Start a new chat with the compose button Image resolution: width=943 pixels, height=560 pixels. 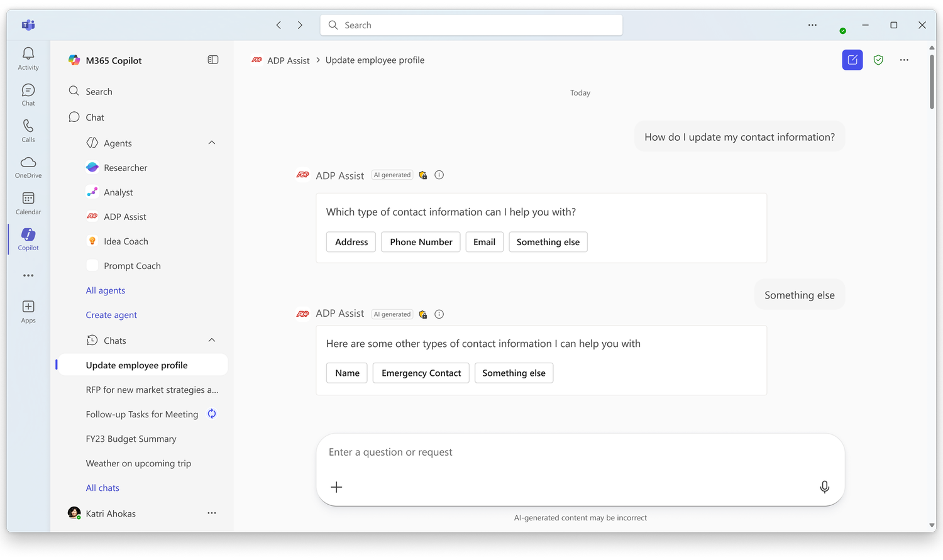pos(852,60)
